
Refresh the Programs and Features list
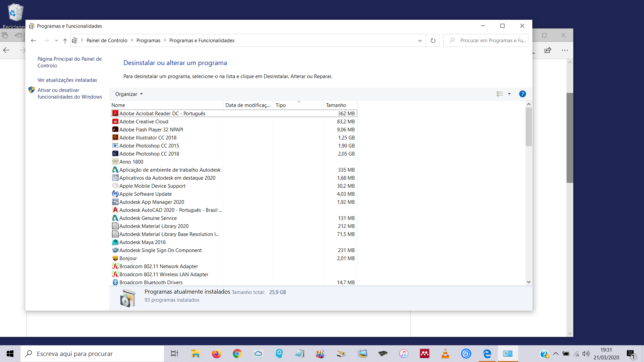433,41
